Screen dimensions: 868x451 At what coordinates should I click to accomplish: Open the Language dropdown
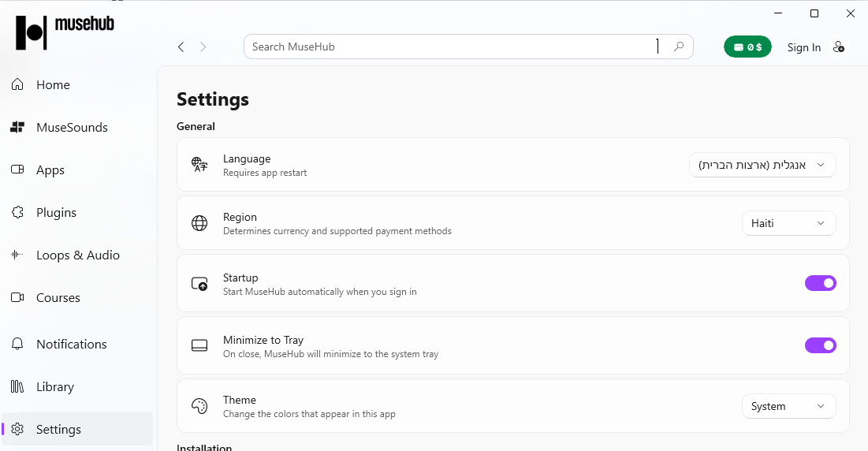(762, 165)
